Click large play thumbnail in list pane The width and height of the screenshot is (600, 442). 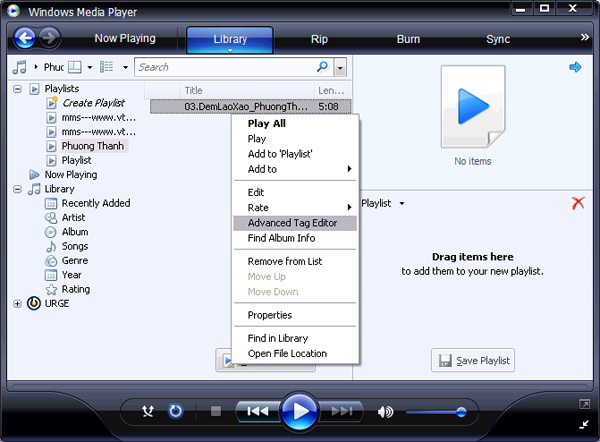click(x=473, y=107)
